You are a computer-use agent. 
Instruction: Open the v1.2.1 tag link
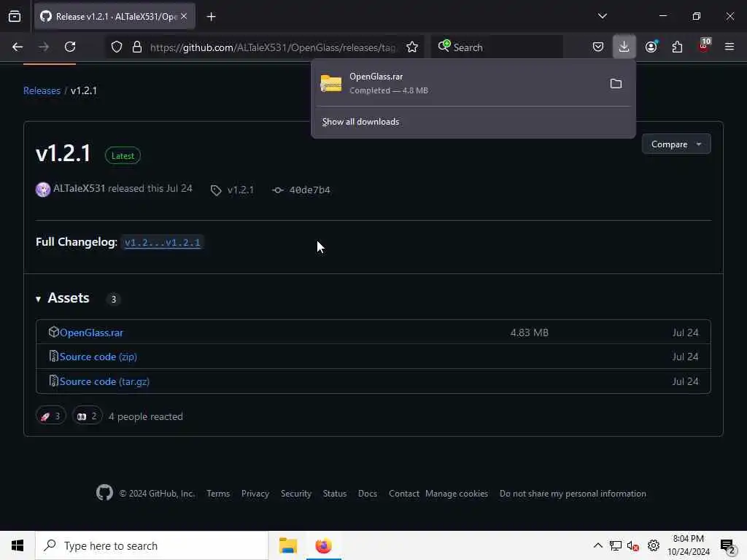pyautogui.click(x=233, y=190)
